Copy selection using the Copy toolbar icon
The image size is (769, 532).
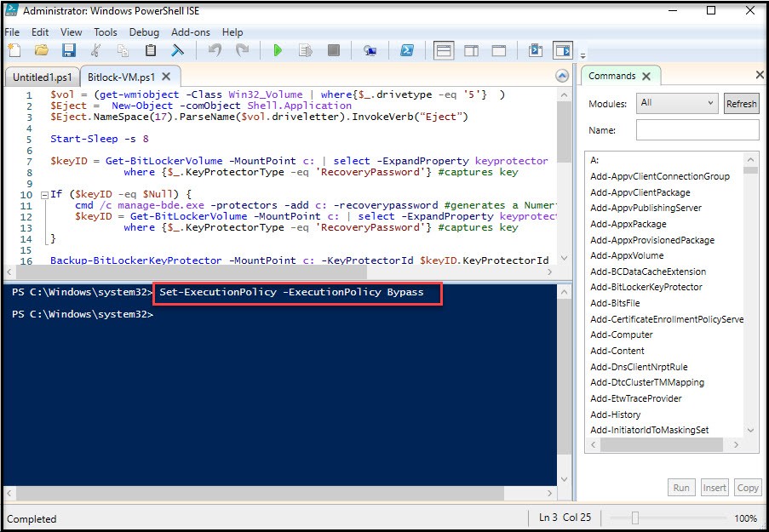pyautogui.click(x=123, y=50)
